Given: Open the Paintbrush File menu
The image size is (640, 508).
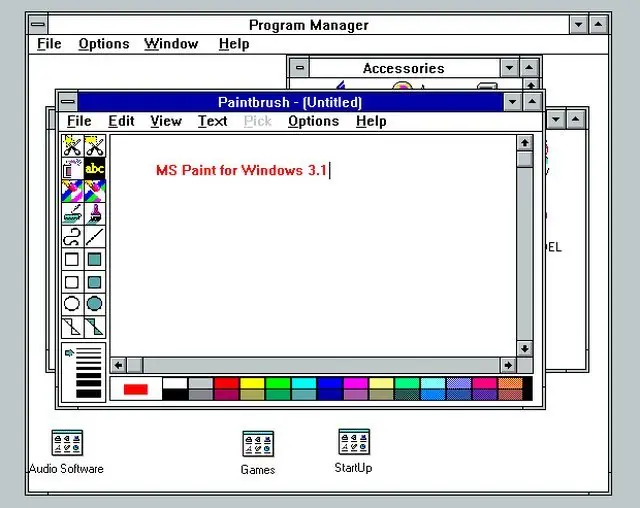Looking at the screenshot, I should coord(79,121).
